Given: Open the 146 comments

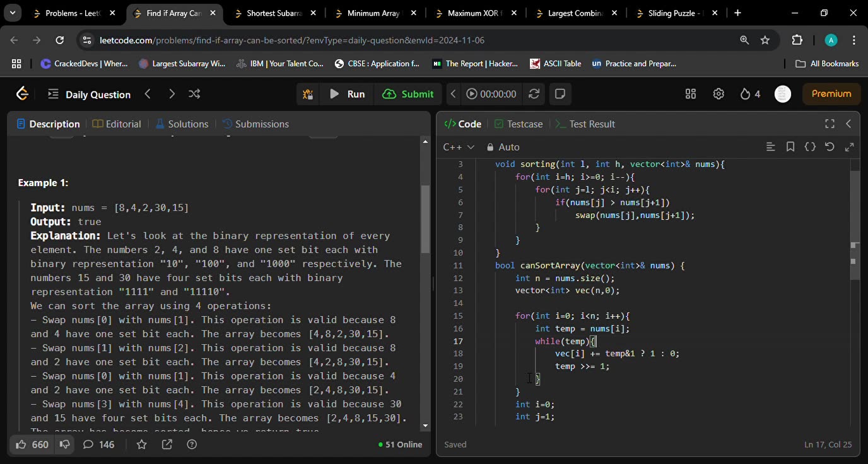Looking at the screenshot, I should point(99,444).
